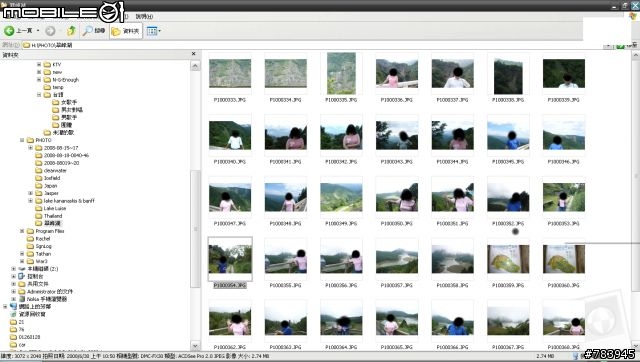
Task: Expand the Program Files folder
Action: (22, 231)
